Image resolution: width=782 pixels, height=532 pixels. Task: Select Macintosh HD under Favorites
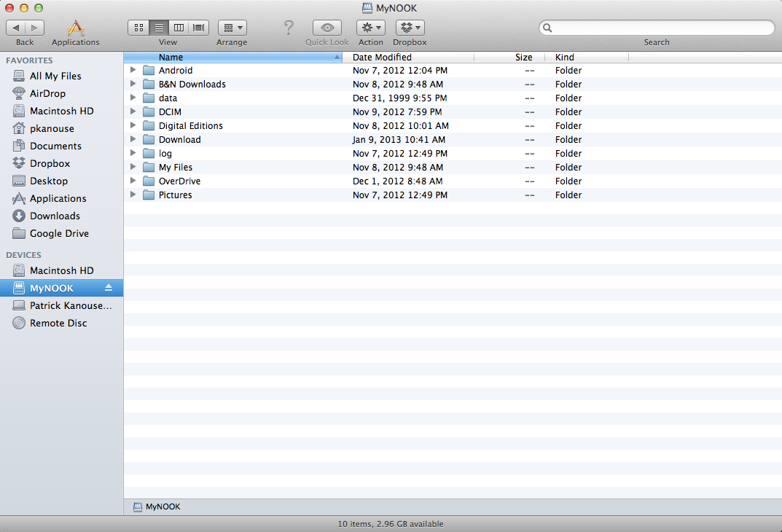click(x=62, y=111)
